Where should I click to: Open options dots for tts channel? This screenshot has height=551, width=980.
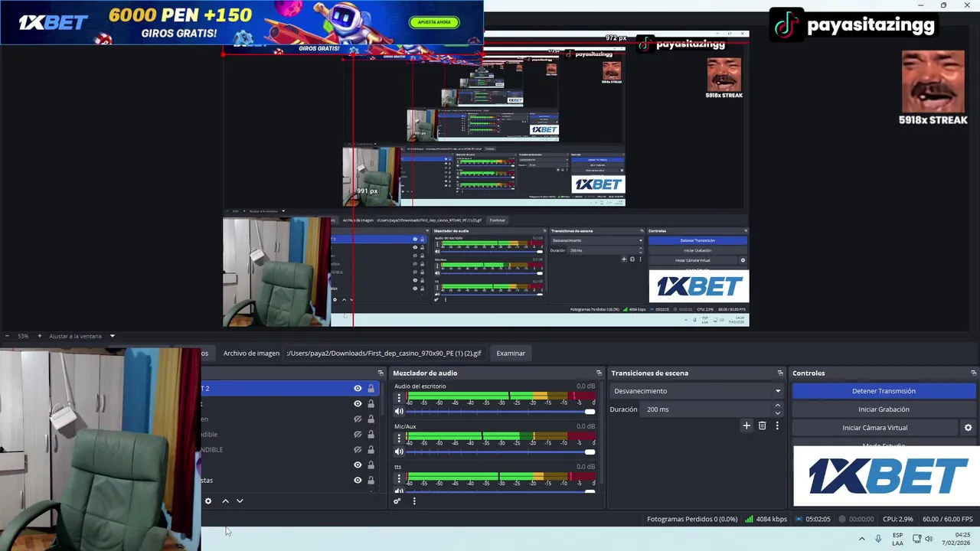pos(399,478)
